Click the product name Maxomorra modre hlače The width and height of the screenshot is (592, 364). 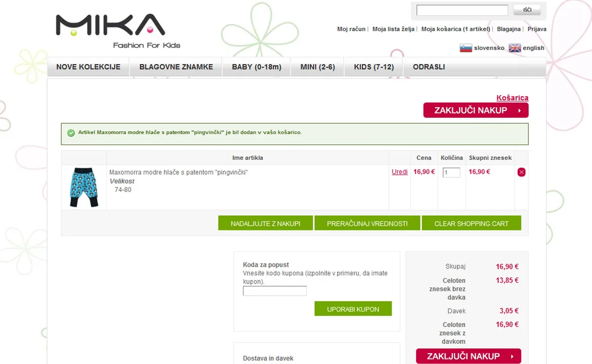[179, 172]
